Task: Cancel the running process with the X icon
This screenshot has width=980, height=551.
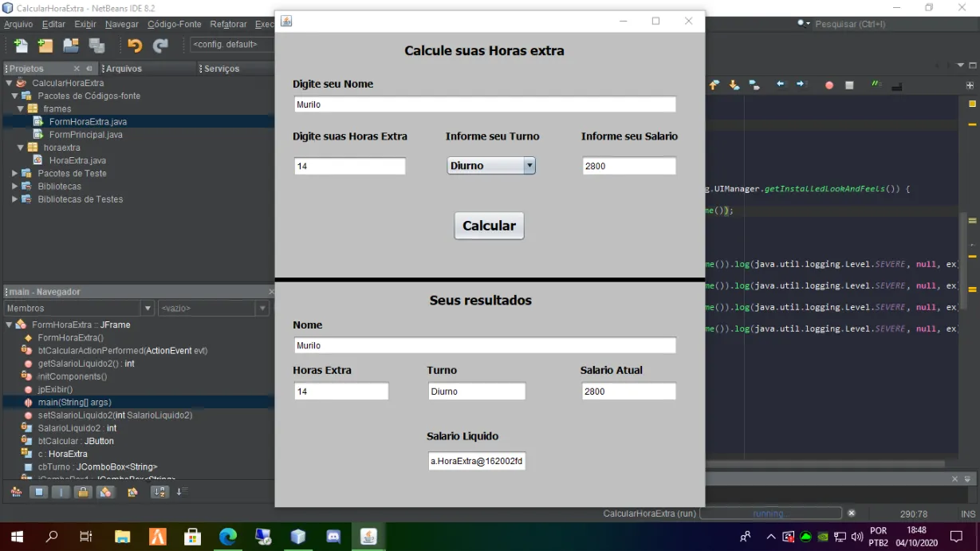Action: pos(852,514)
